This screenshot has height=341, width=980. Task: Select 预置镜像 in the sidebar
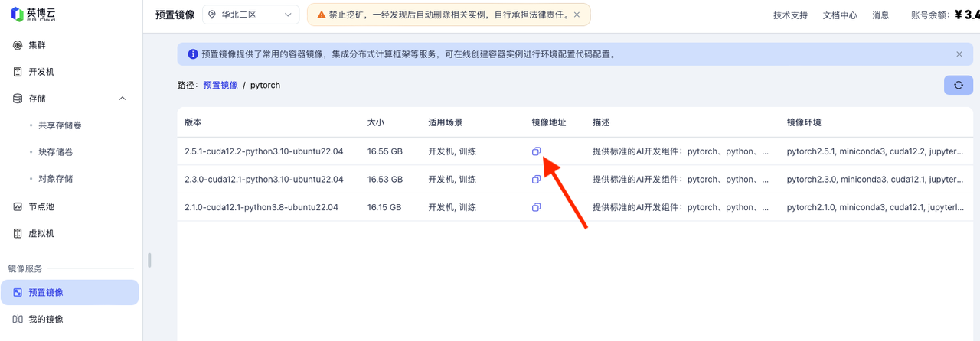coord(70,292)
